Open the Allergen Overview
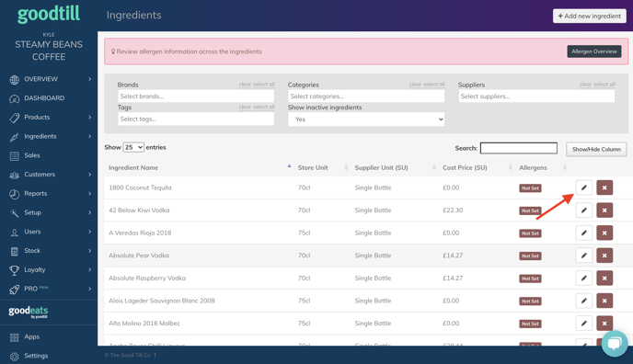Image resolution: width=633 pixels, height=364 pixels. tap(593, 51)
